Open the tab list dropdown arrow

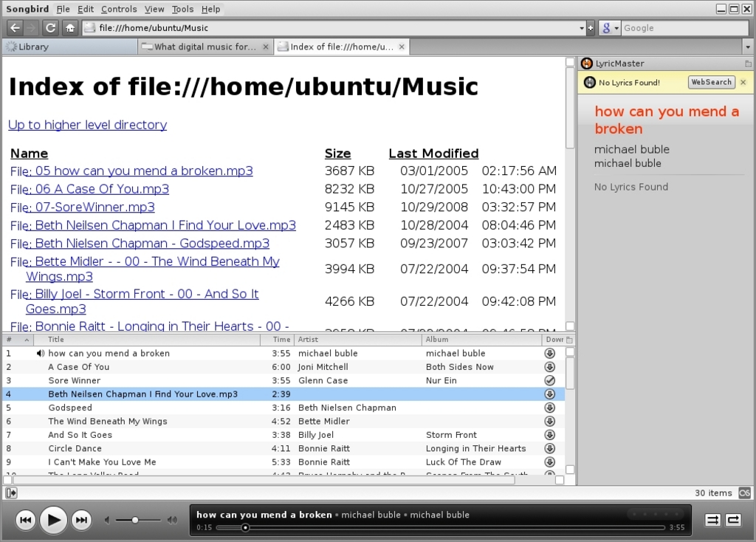747,47
